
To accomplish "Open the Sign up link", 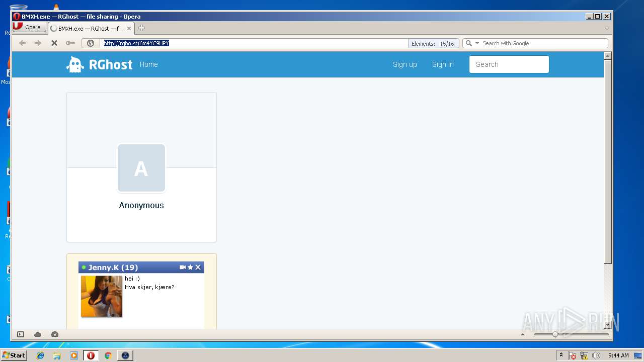I will 405,64.
